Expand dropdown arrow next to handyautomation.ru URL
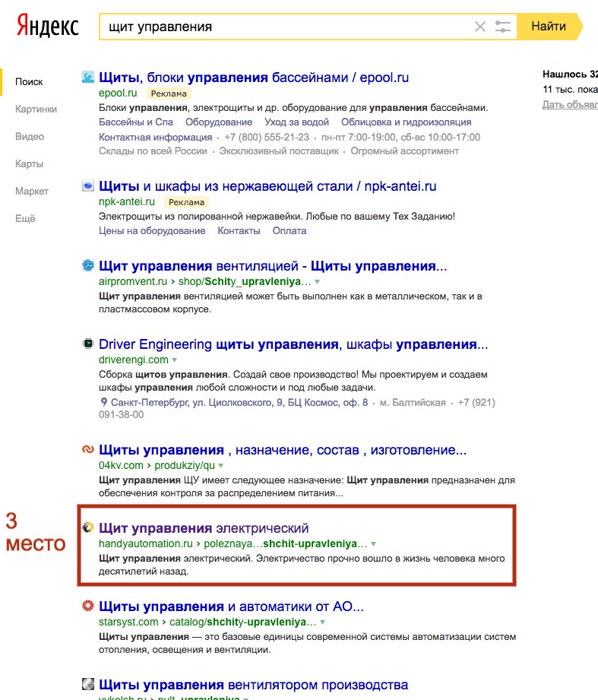This screenshot has width=598, height=700. click(374, 543)
